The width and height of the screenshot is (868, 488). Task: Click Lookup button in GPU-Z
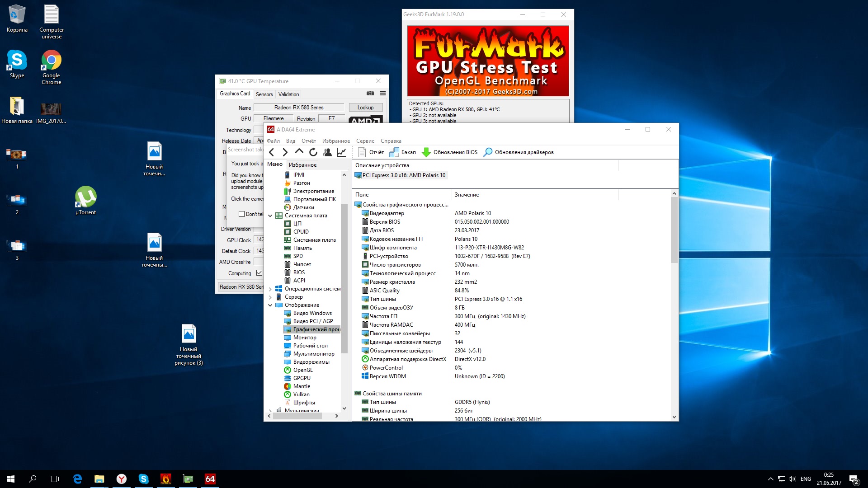(365, 108)
